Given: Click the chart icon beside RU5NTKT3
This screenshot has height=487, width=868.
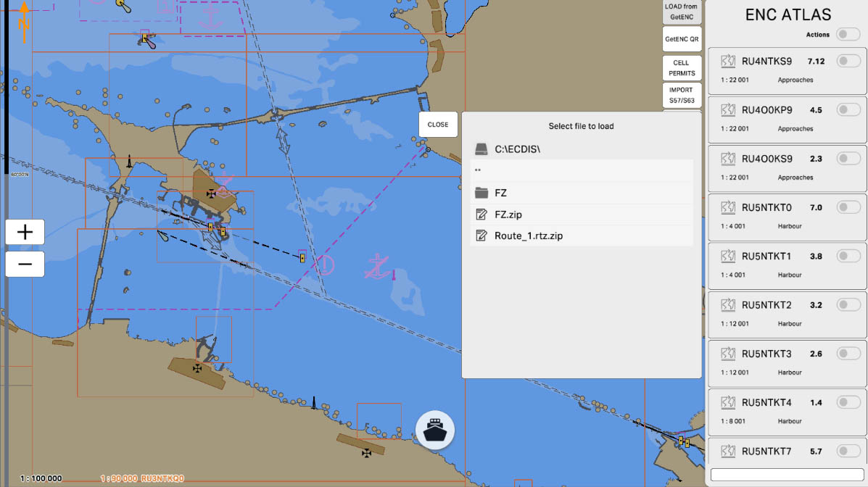Looking at the screenshot, I should point(729,354).
